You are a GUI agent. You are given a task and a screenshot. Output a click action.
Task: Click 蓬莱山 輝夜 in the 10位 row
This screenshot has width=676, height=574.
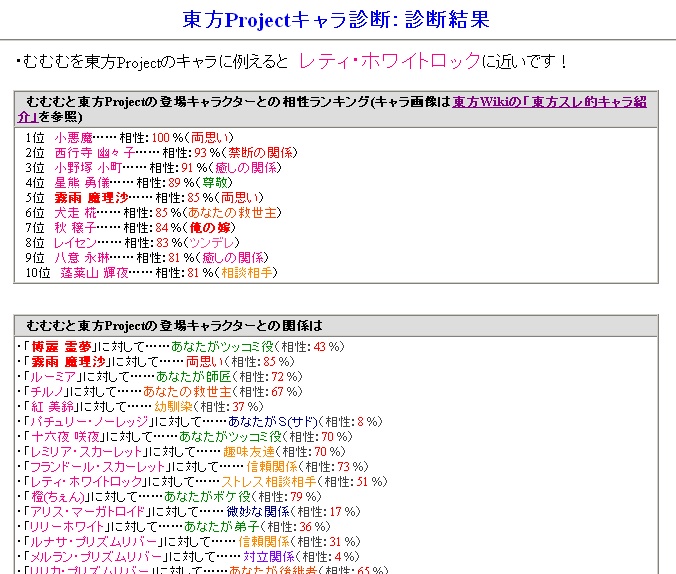pyautogui.click(x=94, y=273)
